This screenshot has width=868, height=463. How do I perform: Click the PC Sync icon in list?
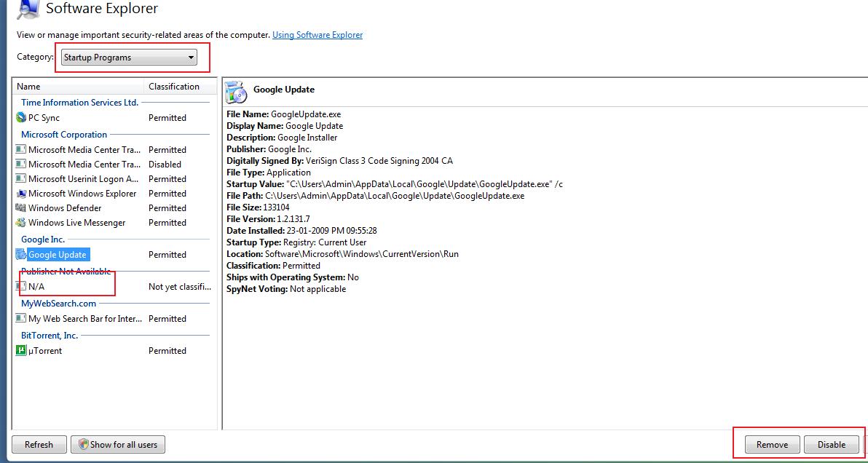click(x=21, y=118)
